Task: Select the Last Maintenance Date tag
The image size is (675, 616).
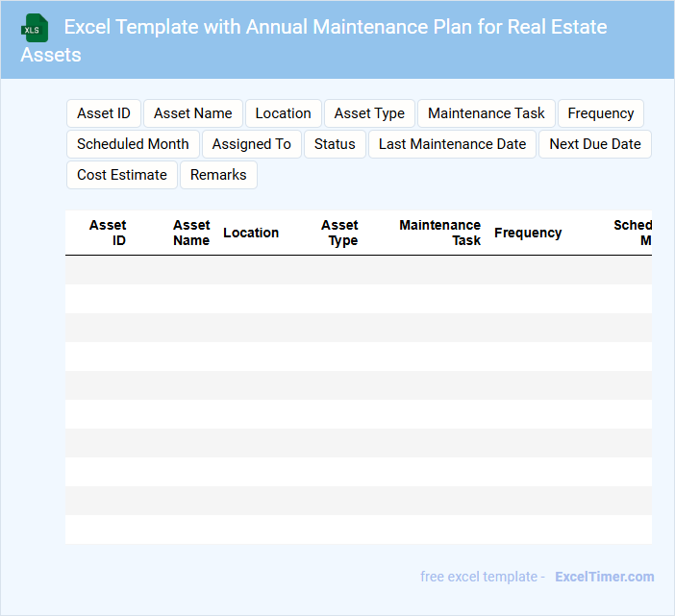Action: point(452,144)
